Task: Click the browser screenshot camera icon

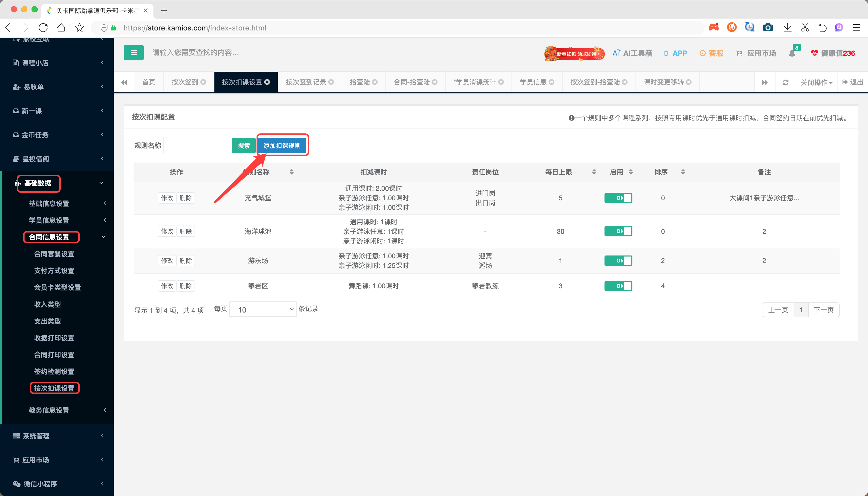Action: [768, 28]
